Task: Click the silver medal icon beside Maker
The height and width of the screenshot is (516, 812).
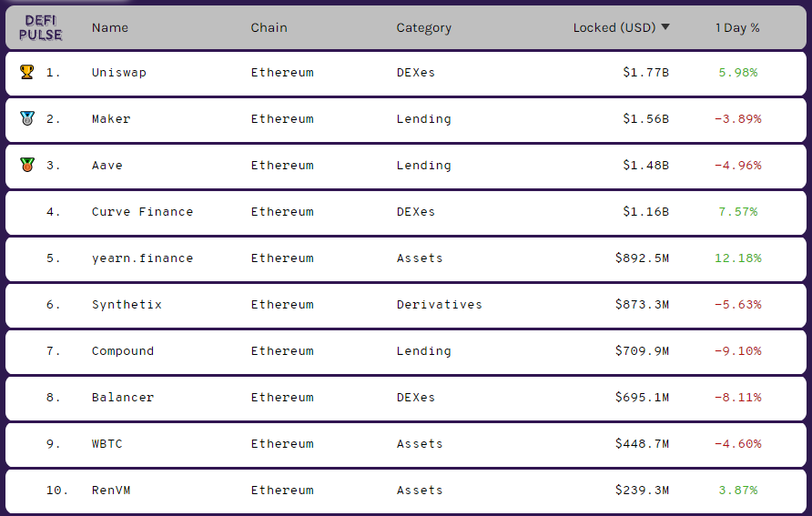Action: (x=27, y=118)
